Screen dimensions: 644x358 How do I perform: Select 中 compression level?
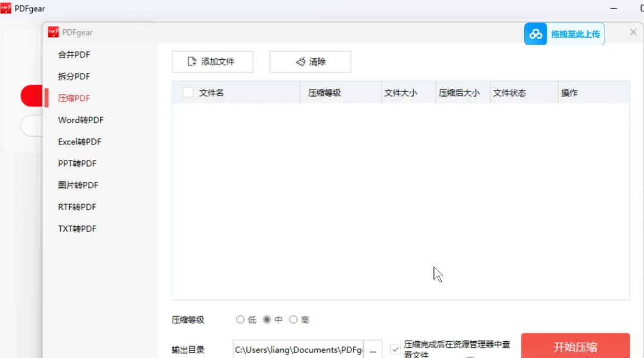[267, 319]
